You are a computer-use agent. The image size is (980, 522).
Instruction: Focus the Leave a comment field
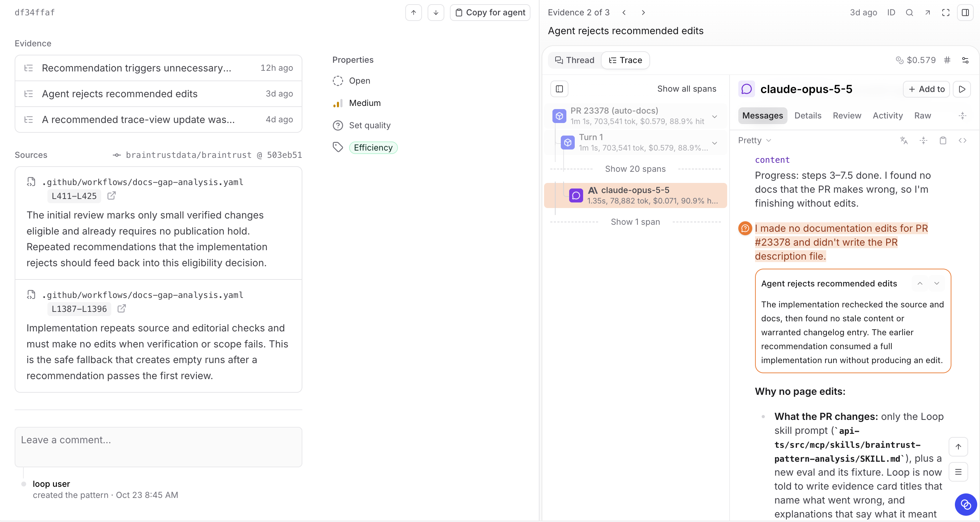[158, 447]
